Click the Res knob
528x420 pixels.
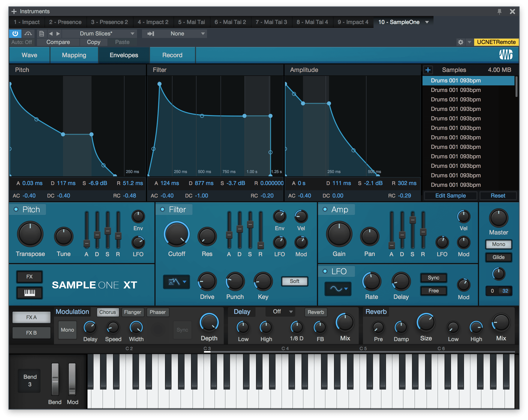pos(207,236)
